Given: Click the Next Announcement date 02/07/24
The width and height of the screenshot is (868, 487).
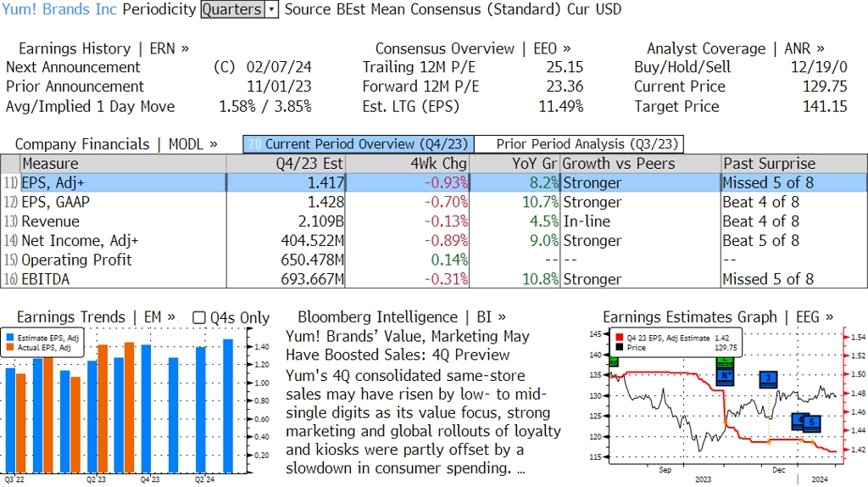Looking at the screenshot, I should coord(279,68).
